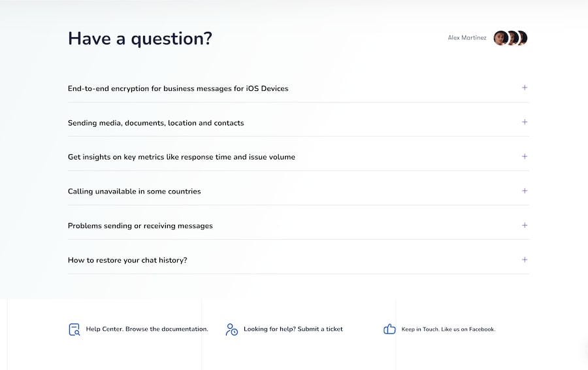Follow 'Keep in Touch. Like us on Facebook' link

(448, 329)
